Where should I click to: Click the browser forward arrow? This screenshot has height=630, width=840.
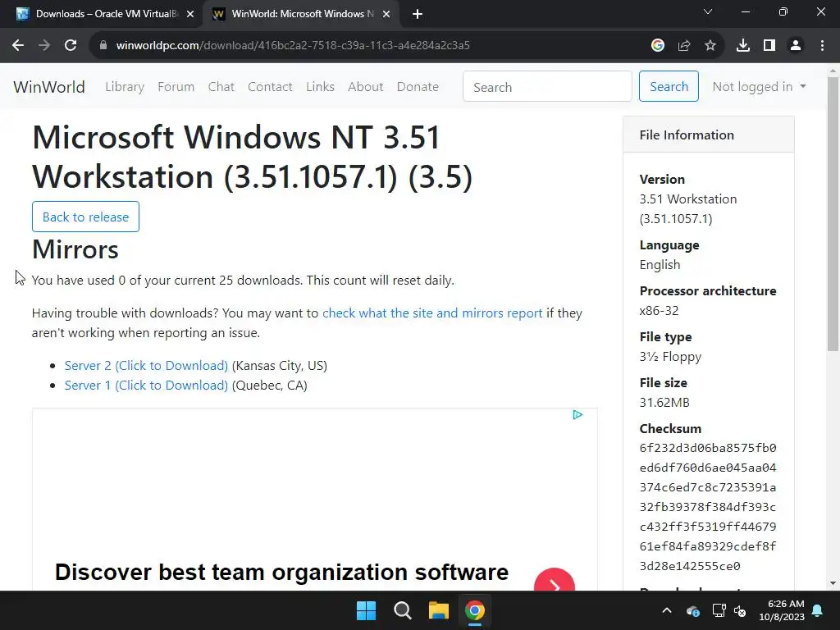(x=44, y=46)
